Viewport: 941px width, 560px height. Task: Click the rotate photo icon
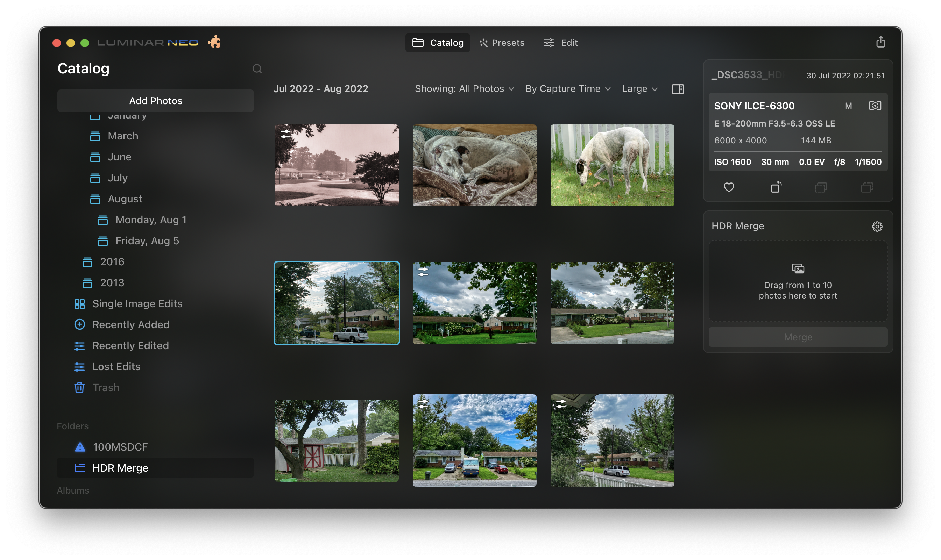pos(776,187)
